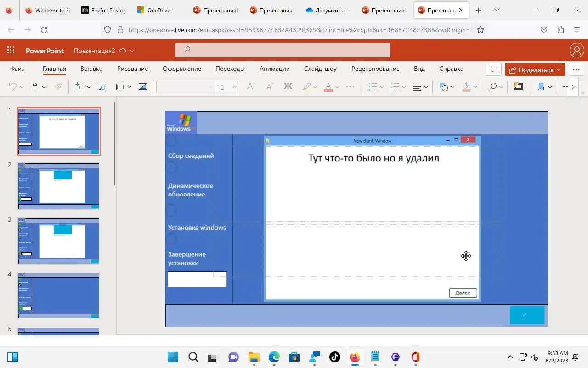Click the Undo arrow icon
The width and height of the screenshot is (588, 368).
[13, 86]
